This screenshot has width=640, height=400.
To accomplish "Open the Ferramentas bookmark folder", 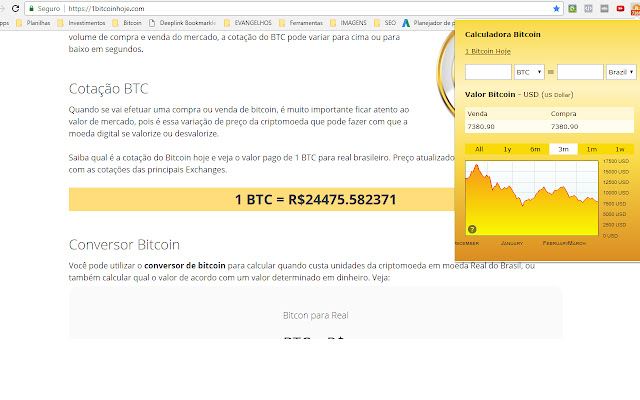I will [x=301, y=23].
